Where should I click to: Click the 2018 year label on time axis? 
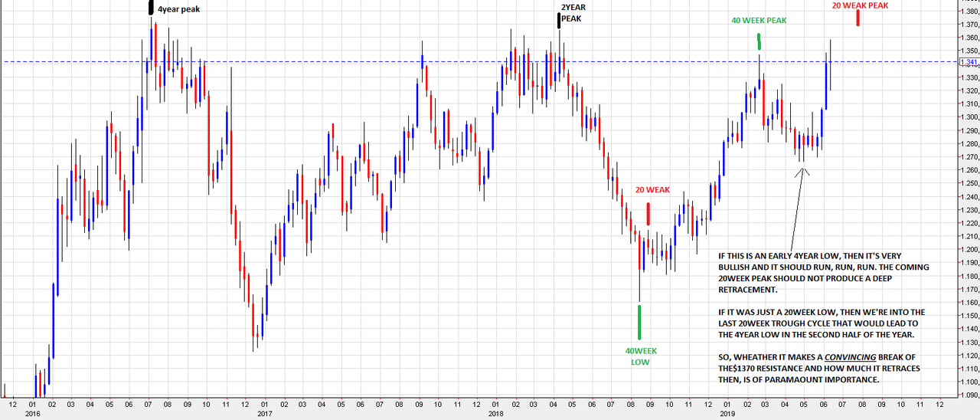pyautogui.click(x=495, y=414)
